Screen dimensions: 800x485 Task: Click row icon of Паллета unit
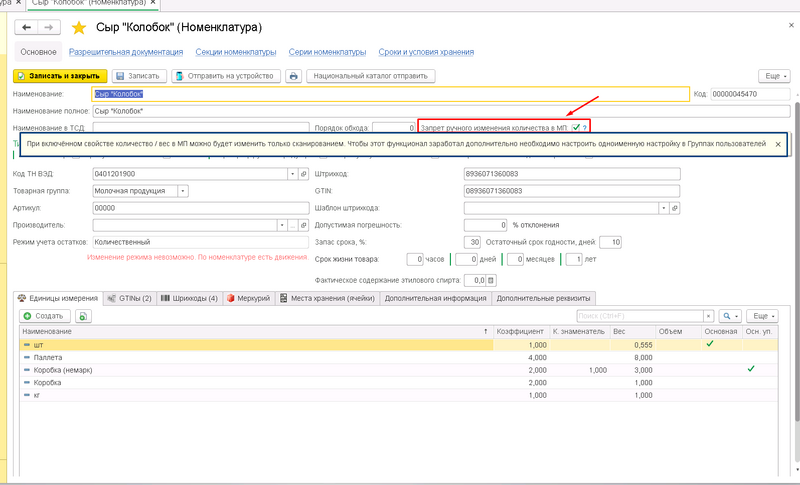coord(27,358)
